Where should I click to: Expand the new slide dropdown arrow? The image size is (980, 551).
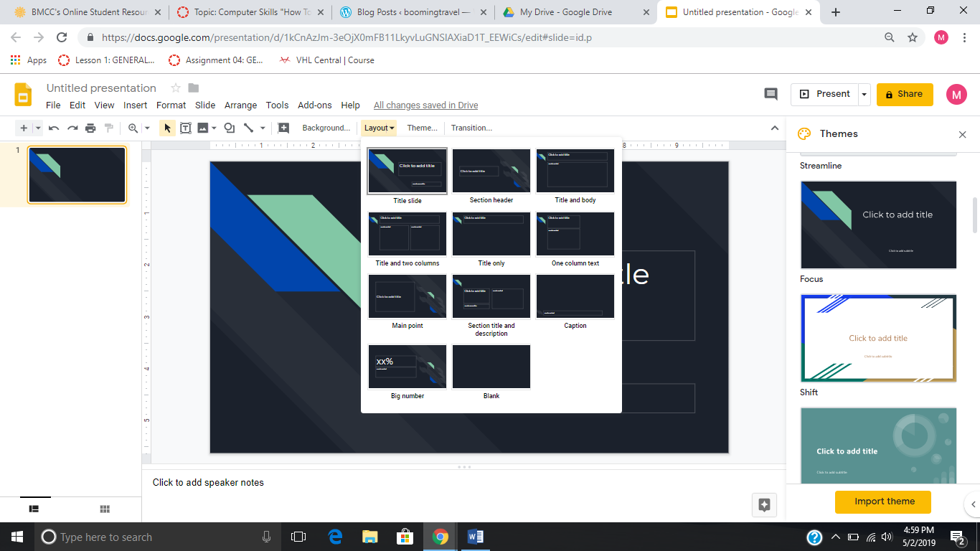(38, 128)
